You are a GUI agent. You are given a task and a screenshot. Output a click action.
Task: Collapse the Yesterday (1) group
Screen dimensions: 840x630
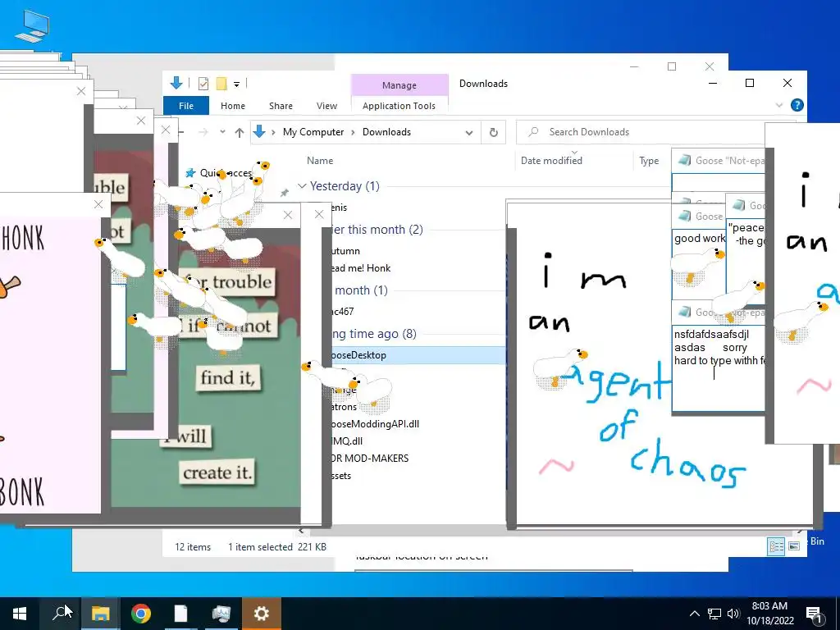[302, 186]
